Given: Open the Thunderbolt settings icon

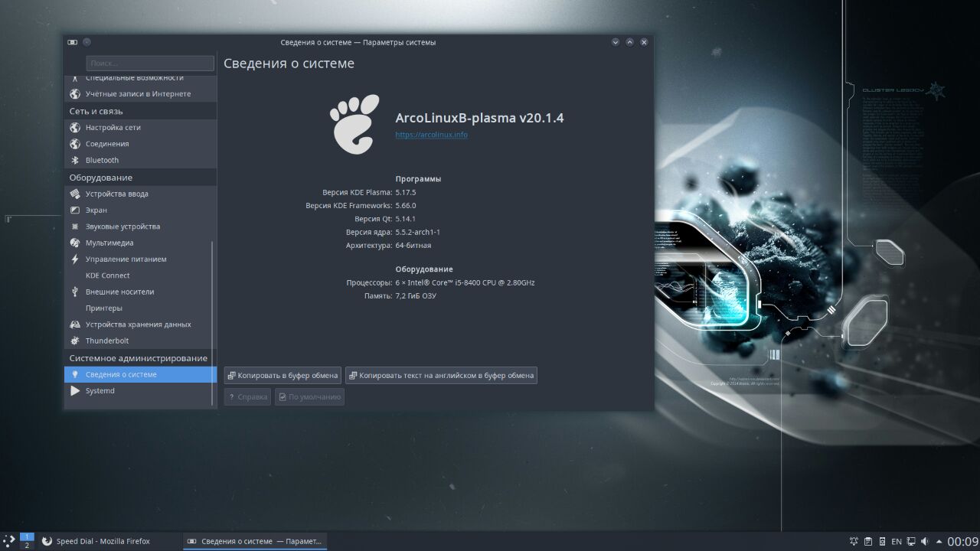Looking at the screenshot, I should (x=75, y=341).
